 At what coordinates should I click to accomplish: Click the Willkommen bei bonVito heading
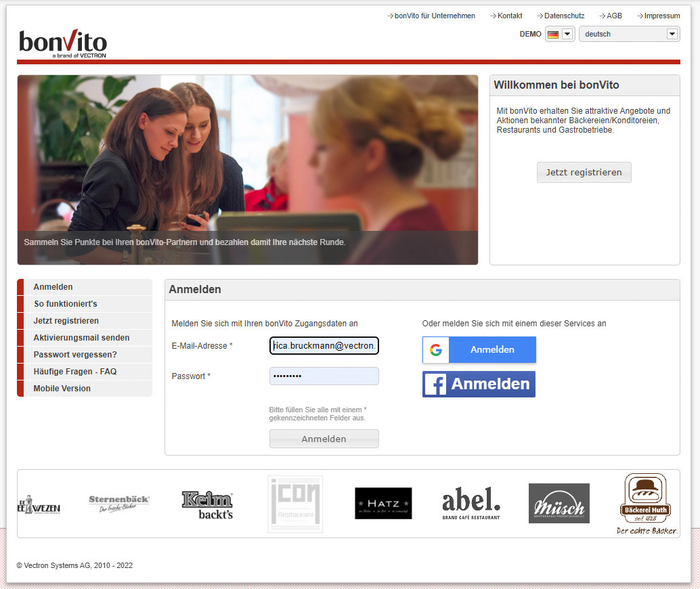pyautogui.click(x=556, y=85)
